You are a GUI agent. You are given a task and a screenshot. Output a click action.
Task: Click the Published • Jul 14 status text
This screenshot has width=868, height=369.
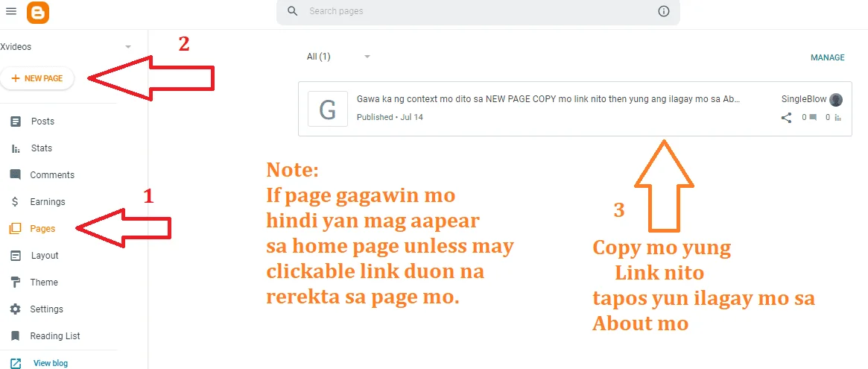click(390, 118)
